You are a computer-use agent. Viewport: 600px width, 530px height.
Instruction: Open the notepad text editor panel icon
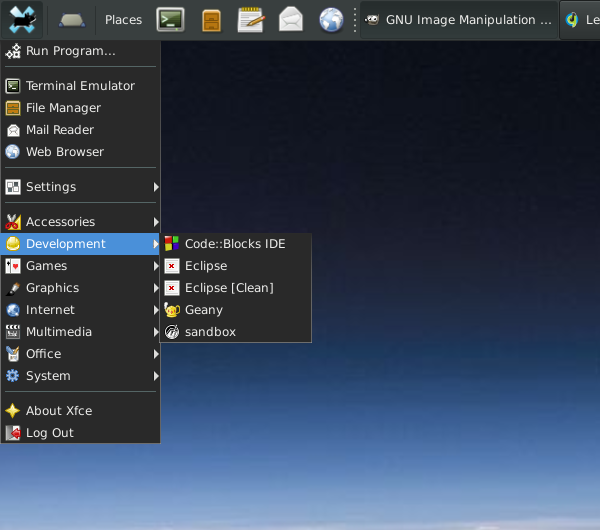coord(251,19)
